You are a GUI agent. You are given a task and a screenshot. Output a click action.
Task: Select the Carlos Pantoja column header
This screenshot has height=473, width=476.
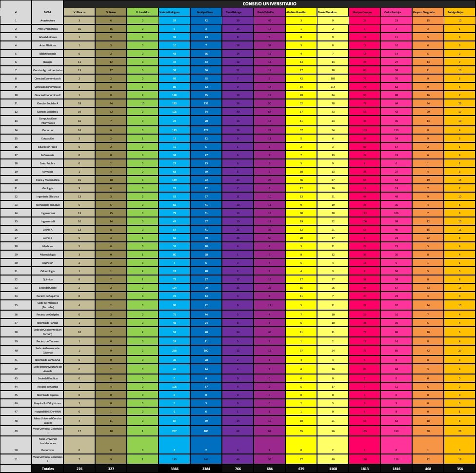396,11
